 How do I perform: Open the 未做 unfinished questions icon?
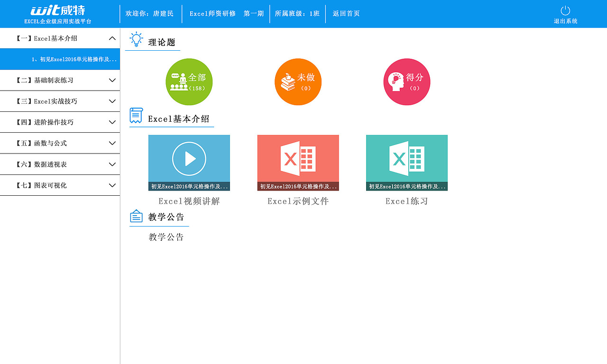point(298,82)
